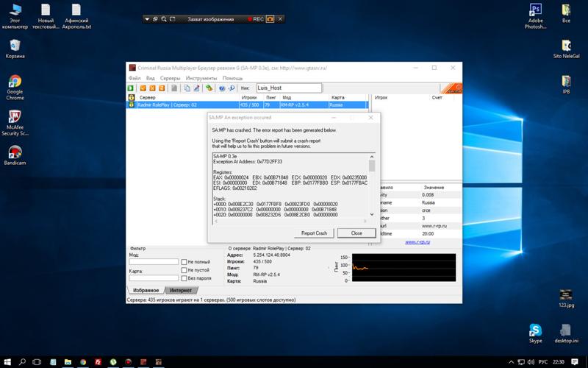Open Adobe Photoshop desktop shortcut
The height and width of the screenshot is (368, 588).
tap(535, 16)
